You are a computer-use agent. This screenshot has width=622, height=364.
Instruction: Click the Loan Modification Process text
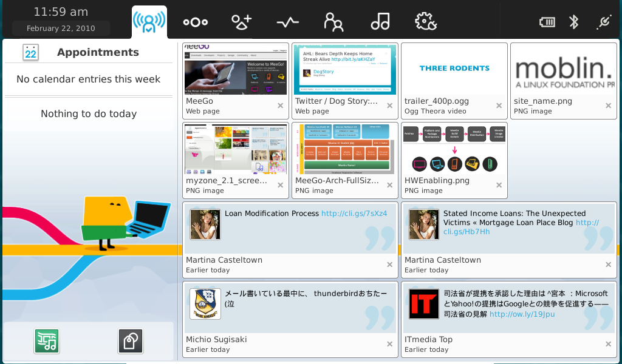point(272,214)
